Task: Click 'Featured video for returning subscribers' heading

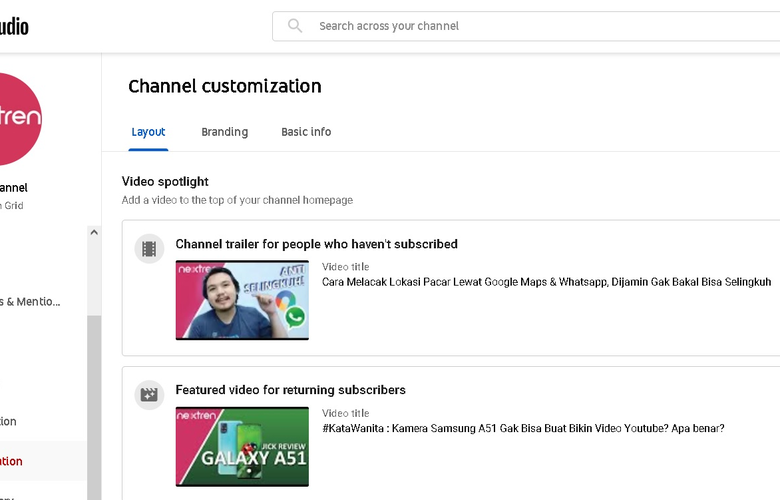Action: (291, 390)
